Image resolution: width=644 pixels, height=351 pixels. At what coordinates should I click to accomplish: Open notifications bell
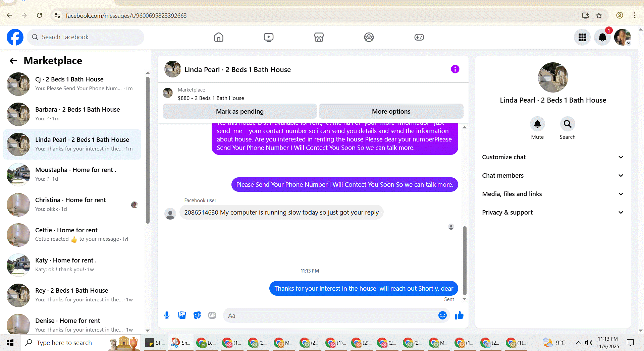point(602,37)
